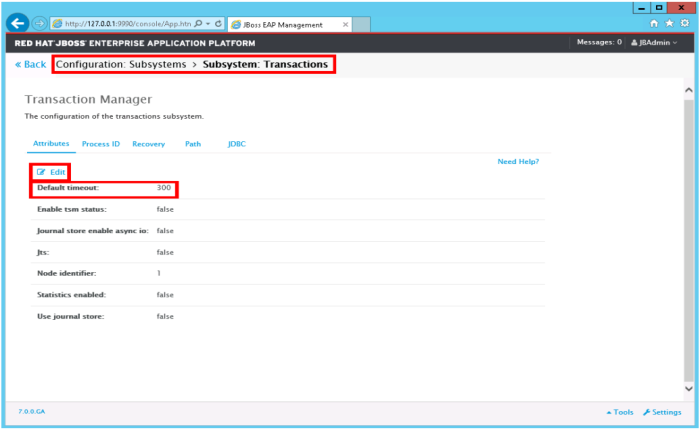
Task: Select Statistics enabled row label
Action: (x=71, y=295)
